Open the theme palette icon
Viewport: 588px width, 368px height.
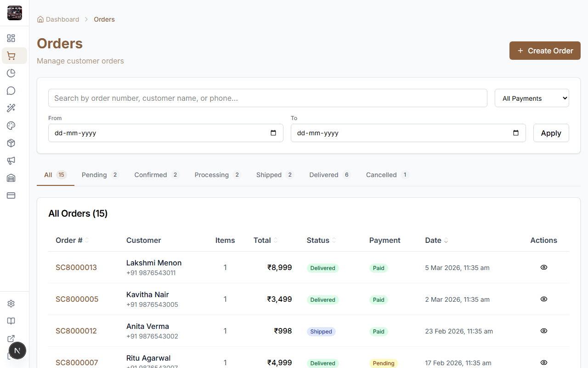click(11, 126)
